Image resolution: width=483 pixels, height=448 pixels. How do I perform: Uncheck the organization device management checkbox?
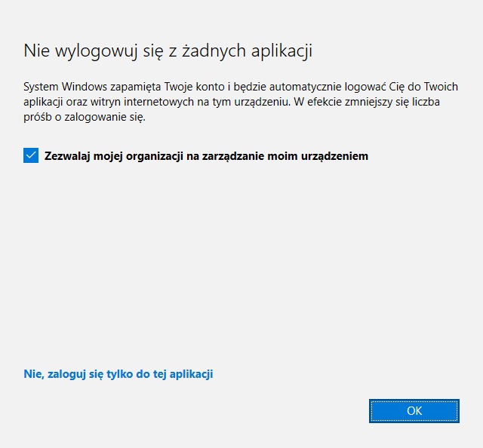pos(31,155)
